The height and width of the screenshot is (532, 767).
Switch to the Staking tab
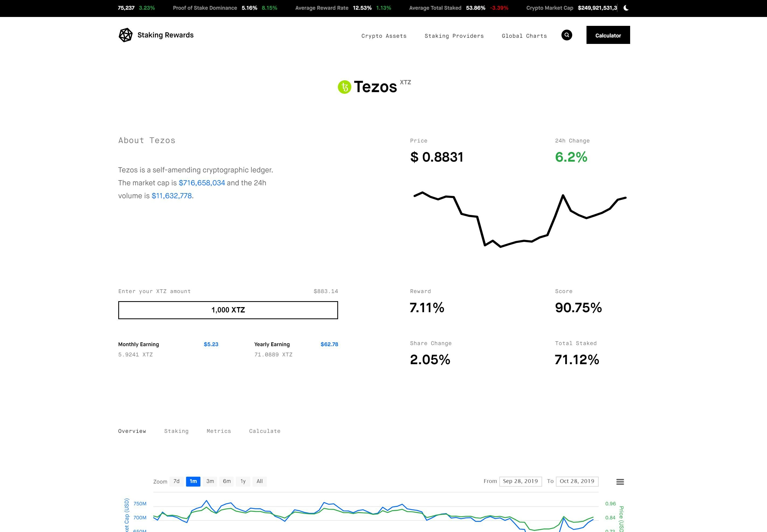[176, 431]
